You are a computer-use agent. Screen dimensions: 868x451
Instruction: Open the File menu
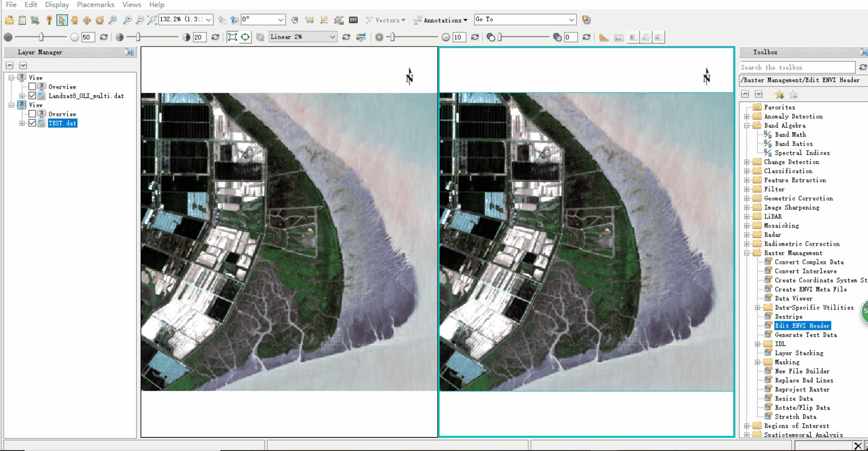coord(11,5)
